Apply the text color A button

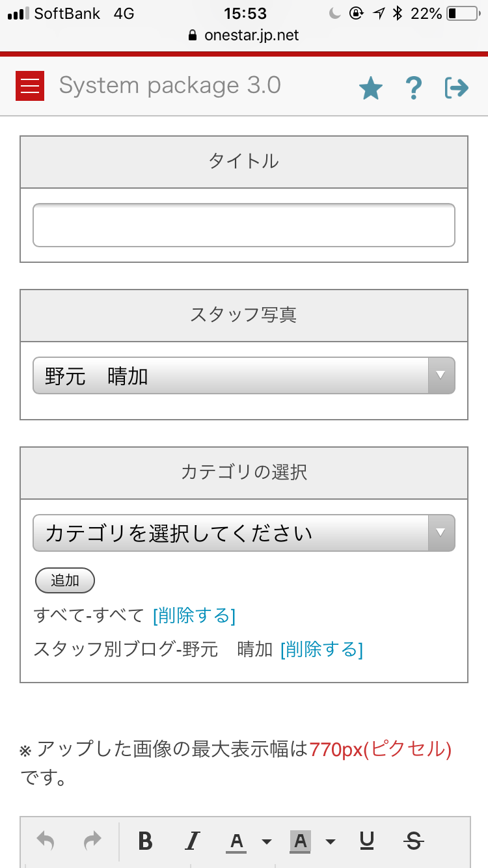[x=237, y=841]
